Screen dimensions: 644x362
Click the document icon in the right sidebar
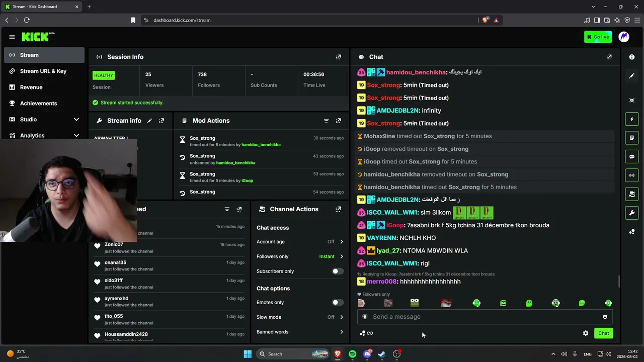coord(632,138)
